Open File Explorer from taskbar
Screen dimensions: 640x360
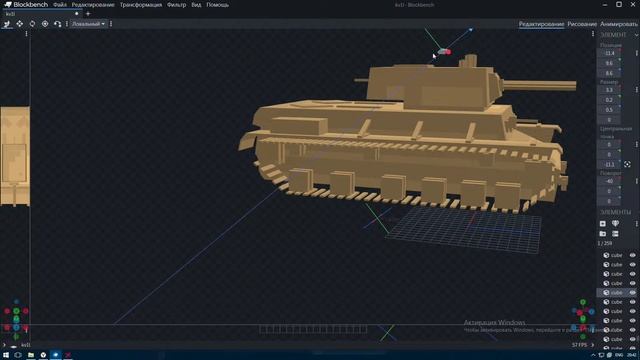point(31,355)
